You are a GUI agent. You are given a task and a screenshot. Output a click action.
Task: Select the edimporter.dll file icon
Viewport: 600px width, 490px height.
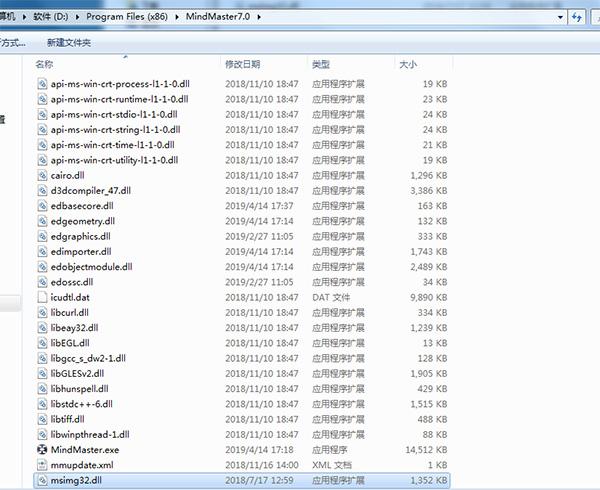(42, 251)
